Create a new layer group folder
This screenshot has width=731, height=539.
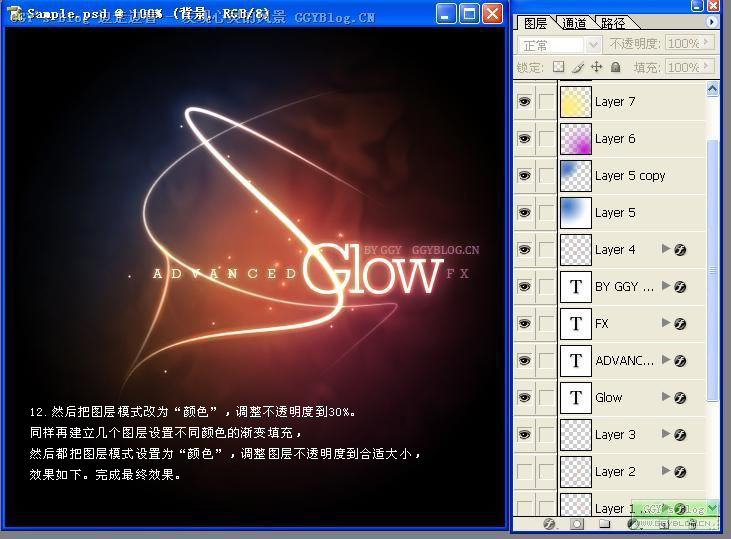[604, 524]
